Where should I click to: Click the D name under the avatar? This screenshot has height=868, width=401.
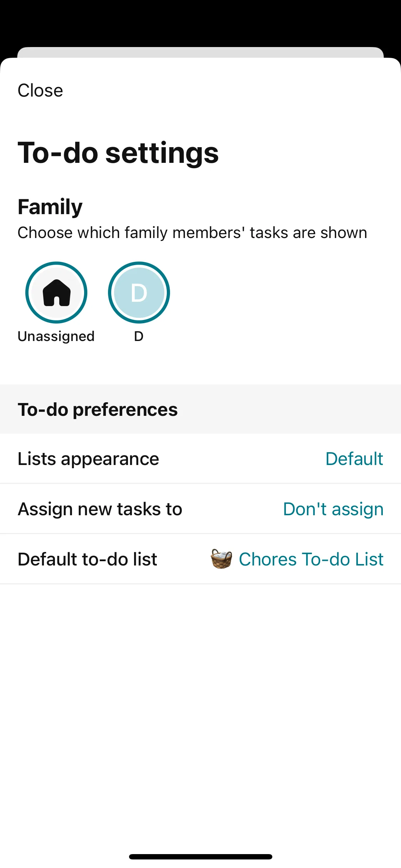(x=139, y=336)
